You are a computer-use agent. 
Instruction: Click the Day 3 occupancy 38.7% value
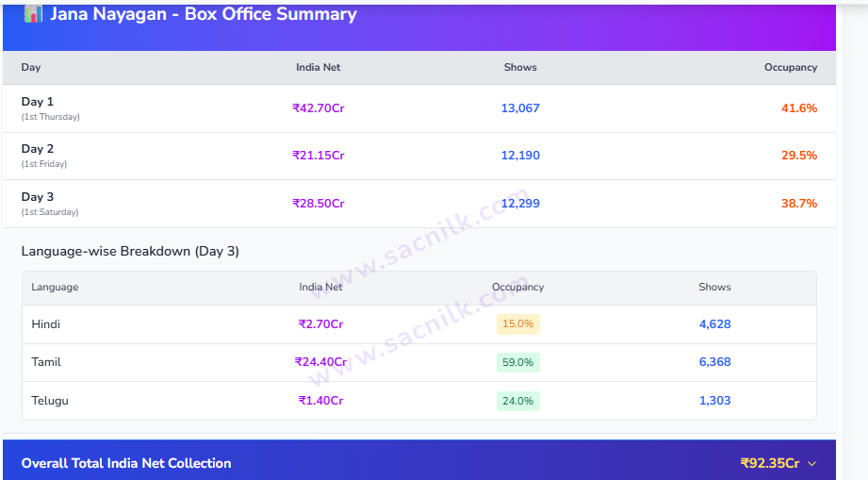click(799, 203)
